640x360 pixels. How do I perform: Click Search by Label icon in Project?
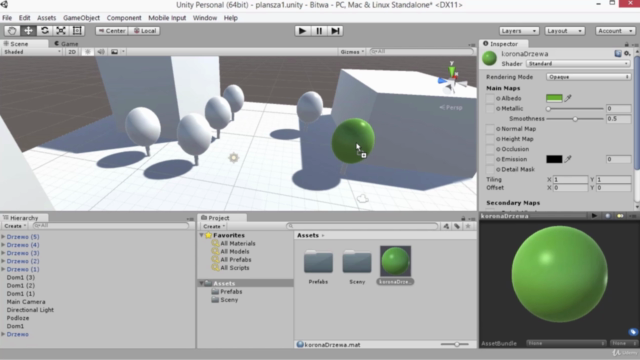click(x=457, y=226)
